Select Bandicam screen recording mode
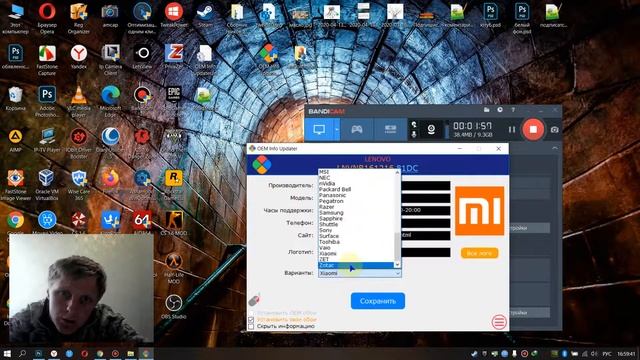This screenshot has width=640, height=360. tap(319, 130)
